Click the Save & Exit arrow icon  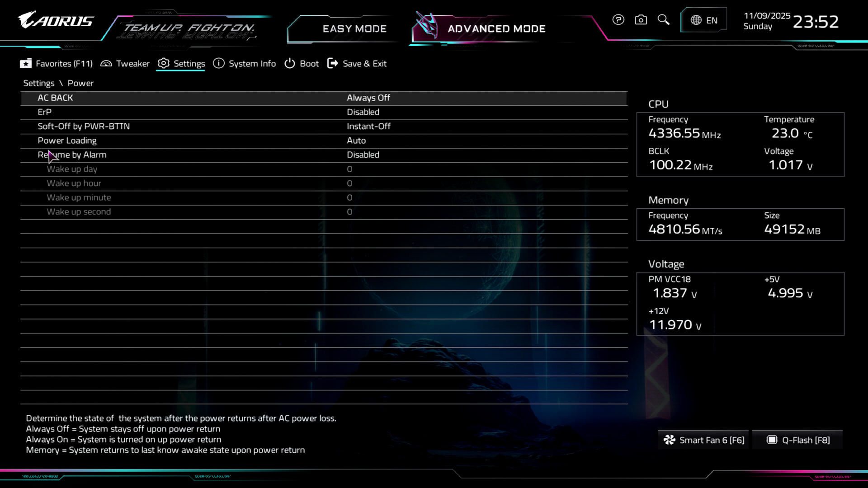pyautogui.click(x=332, y=64)
